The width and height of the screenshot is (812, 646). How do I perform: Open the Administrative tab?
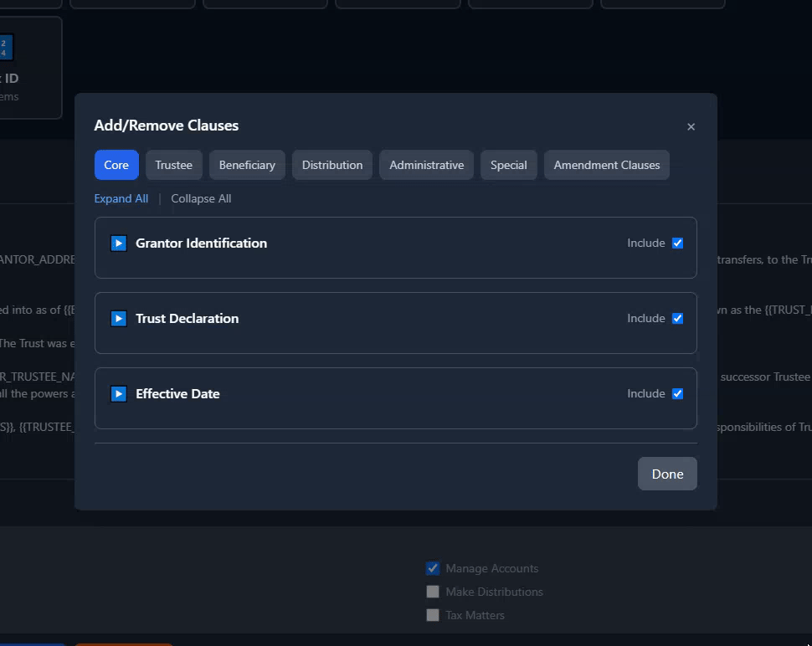427,165
